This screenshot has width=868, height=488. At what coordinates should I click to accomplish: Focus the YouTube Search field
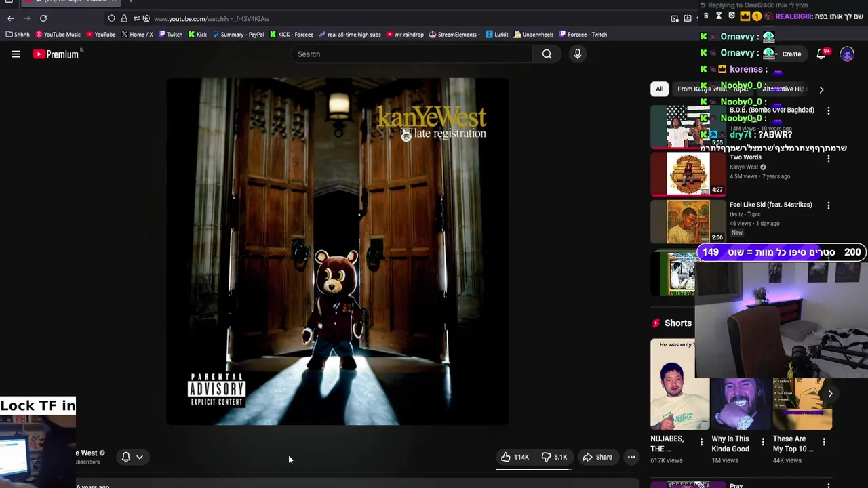point(412,54)
